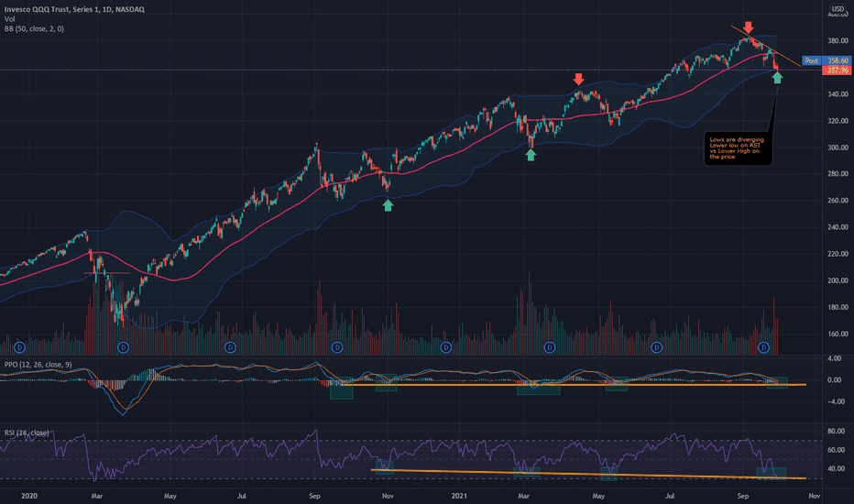Click the 380.00 price axis label
The image size is (854, 504).
coord(838,41)
